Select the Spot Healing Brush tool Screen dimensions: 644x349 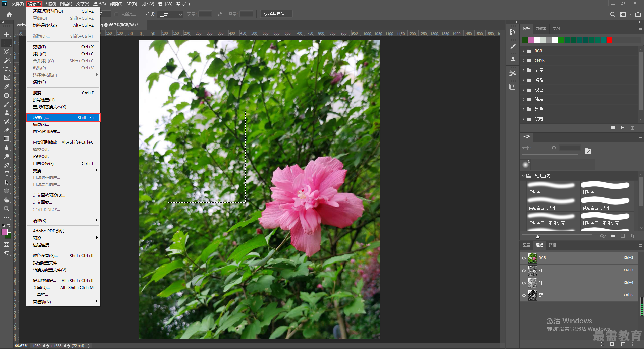click(x=7, y=95)
